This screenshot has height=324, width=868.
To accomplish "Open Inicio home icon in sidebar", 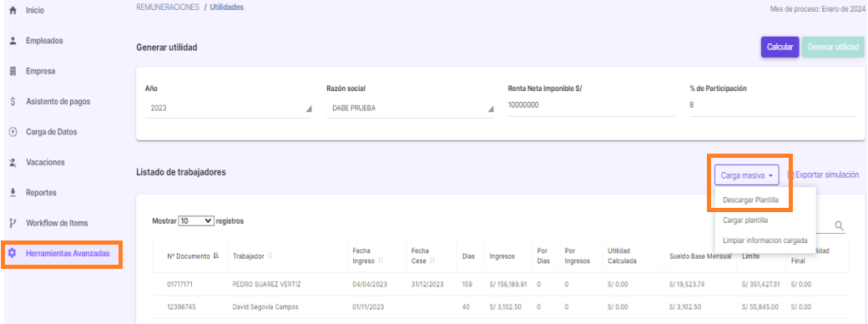I will point(13,11).
